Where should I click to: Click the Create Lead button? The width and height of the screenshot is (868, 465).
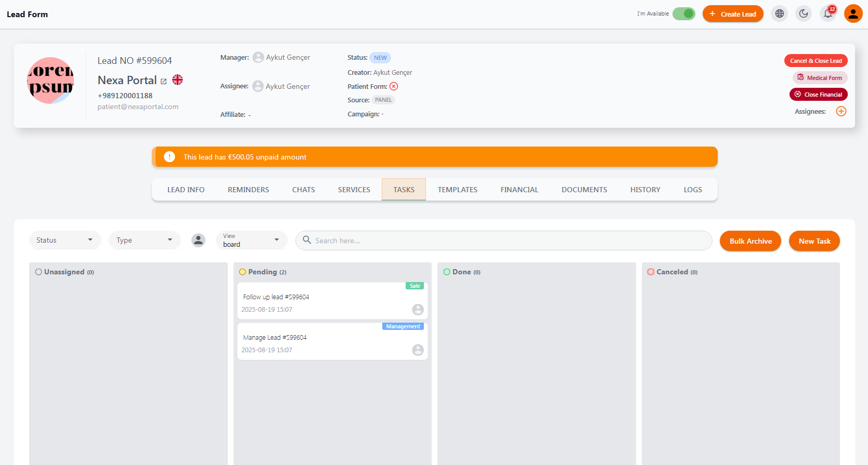(733, 14)
